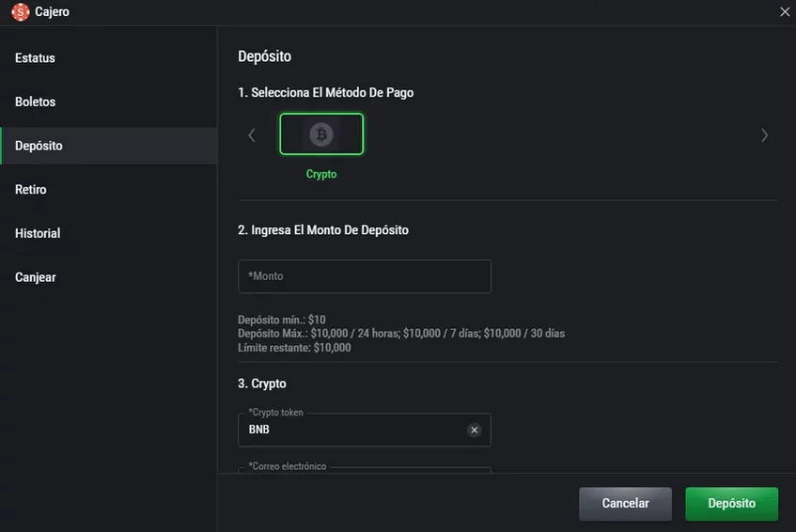Open the Estatus section
The width and height of the screenshot is (796, 532).
[x=36, y=58]
